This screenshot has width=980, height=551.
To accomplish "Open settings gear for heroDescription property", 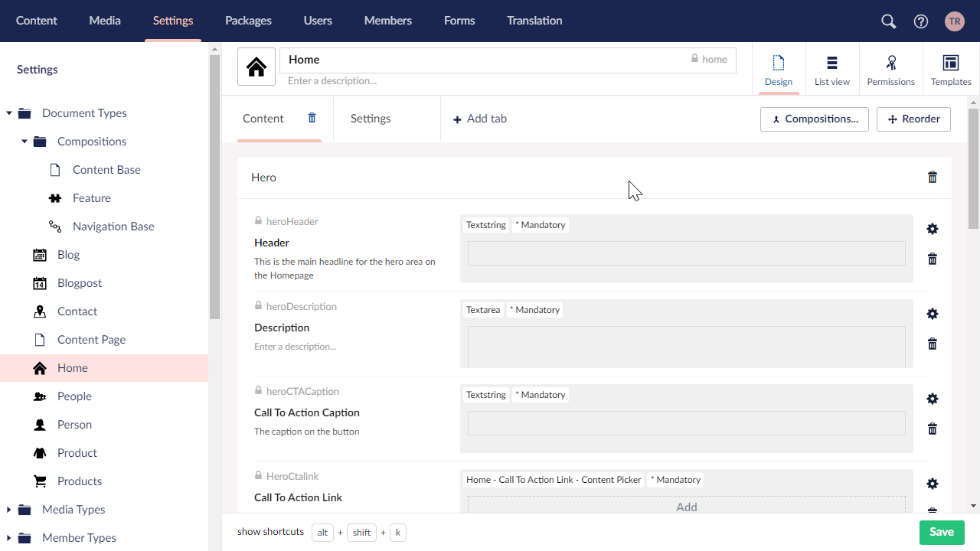I will coord(933,314).
